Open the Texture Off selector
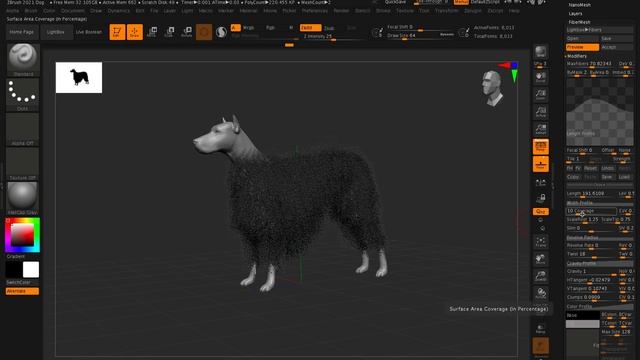Viewport: 640px width, 360px height. (x=22, y=164)
